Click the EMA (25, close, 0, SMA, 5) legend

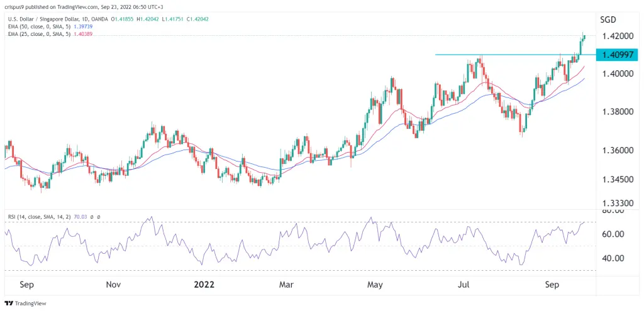tap(38, 34)
